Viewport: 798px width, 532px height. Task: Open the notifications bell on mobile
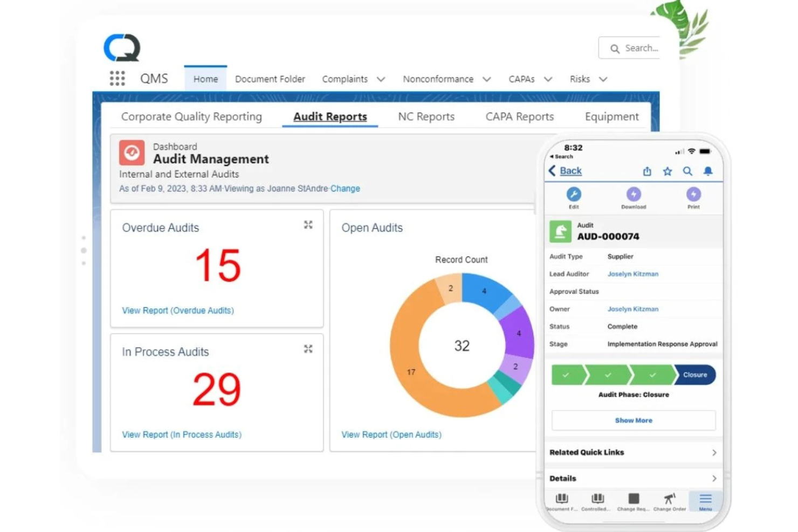708,171
